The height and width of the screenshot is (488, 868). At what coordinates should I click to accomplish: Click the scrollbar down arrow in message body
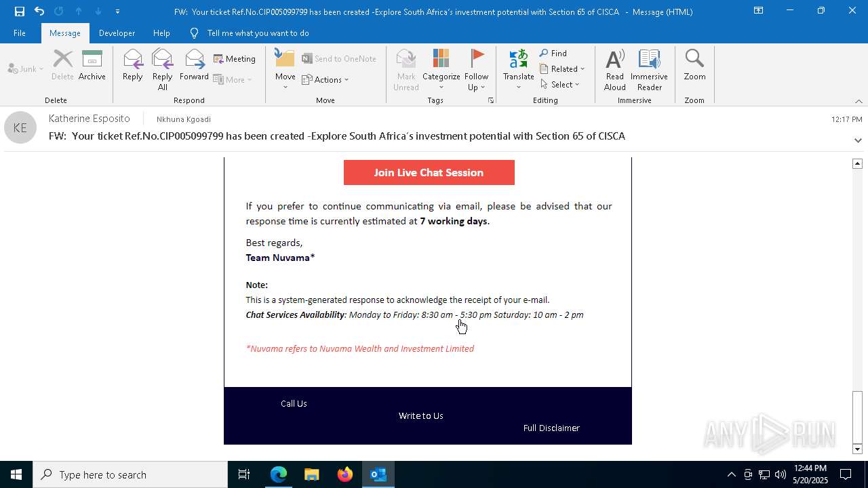coord(857,449)
